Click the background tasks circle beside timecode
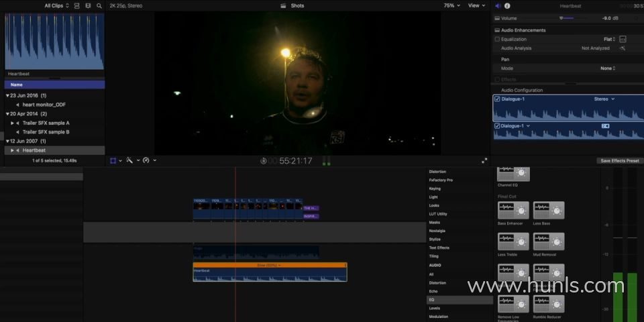Image resolution: width=644 pixels, height=322 pixels. coord(264,160)
